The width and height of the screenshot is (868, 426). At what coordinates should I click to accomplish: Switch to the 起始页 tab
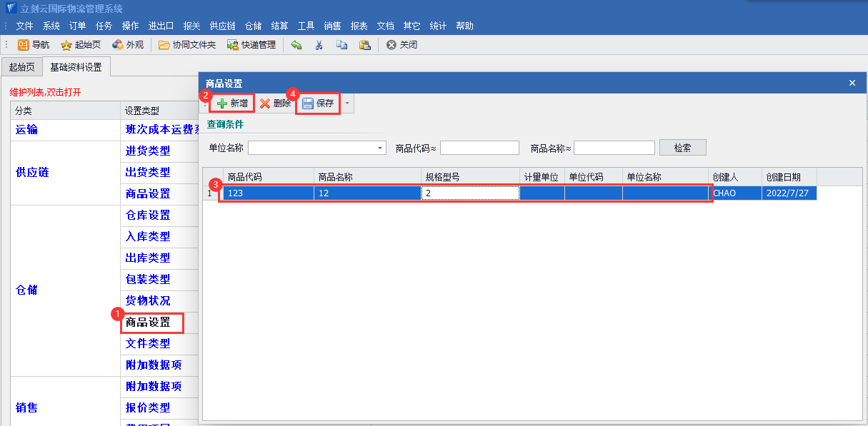pos(21,67)
